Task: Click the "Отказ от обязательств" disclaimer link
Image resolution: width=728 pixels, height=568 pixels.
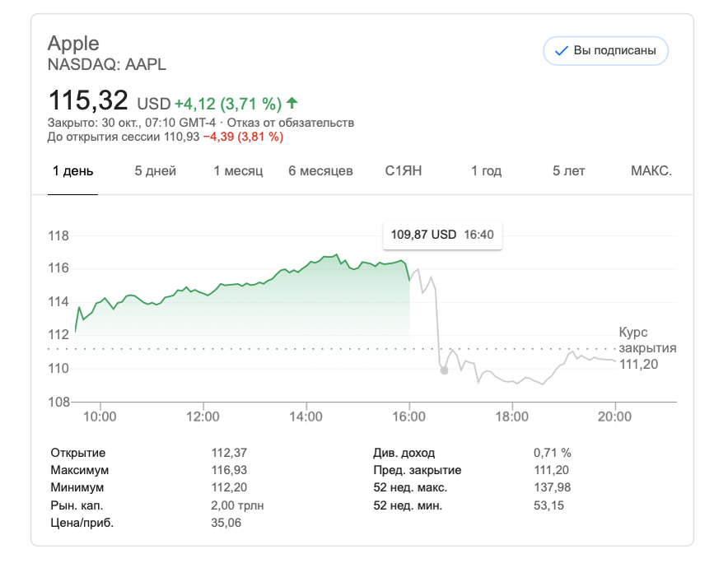Action: pos(291,123)
